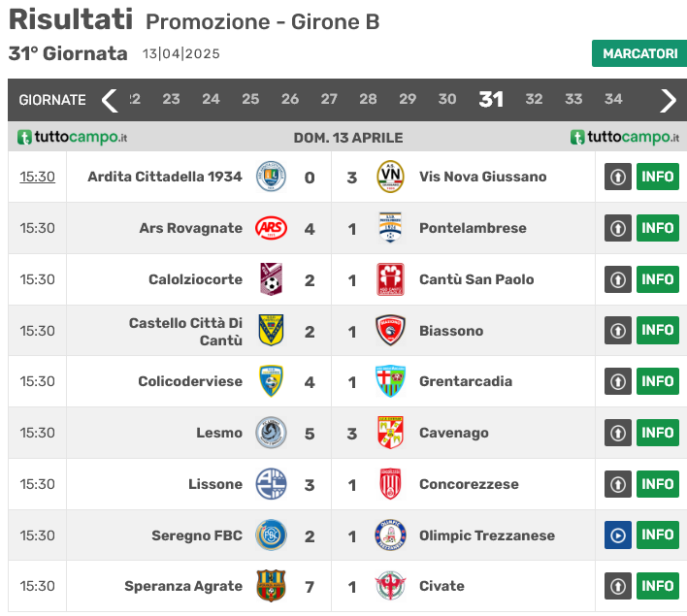Go to next matchdays with right arrow
687x616 pixels.
point(668,99)
